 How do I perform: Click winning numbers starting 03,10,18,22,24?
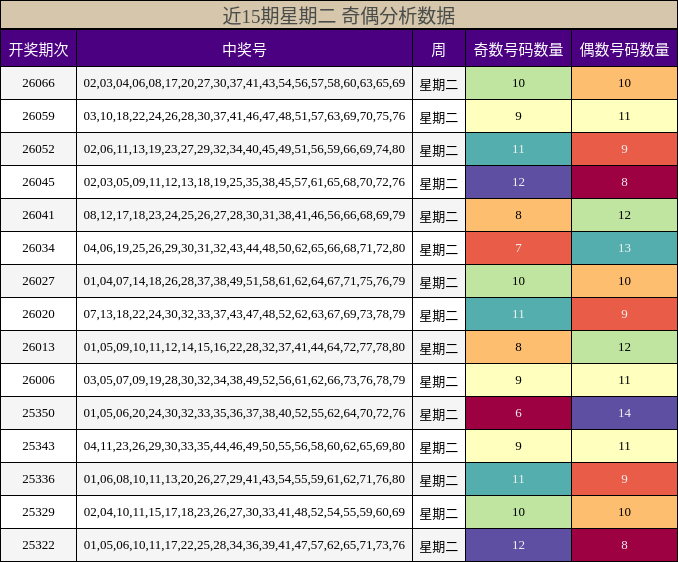pyautogui.click(x=244, y=116)
